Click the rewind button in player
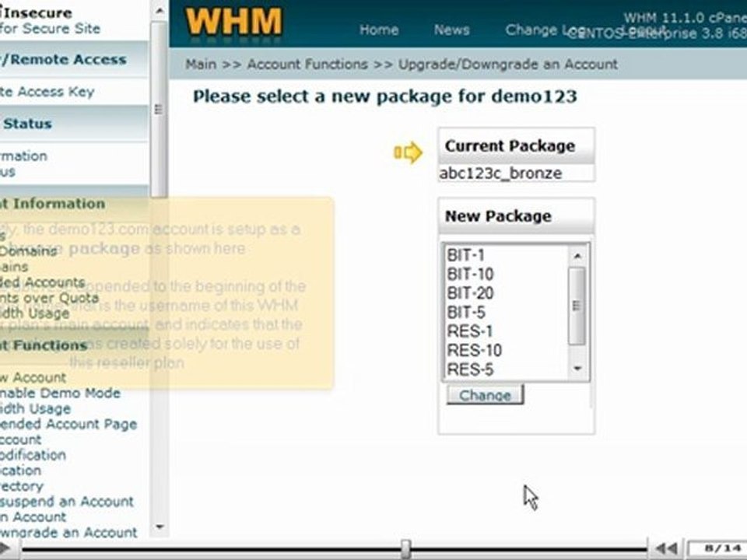The height and width of the screenshot is (560, 747). (667, 549)
